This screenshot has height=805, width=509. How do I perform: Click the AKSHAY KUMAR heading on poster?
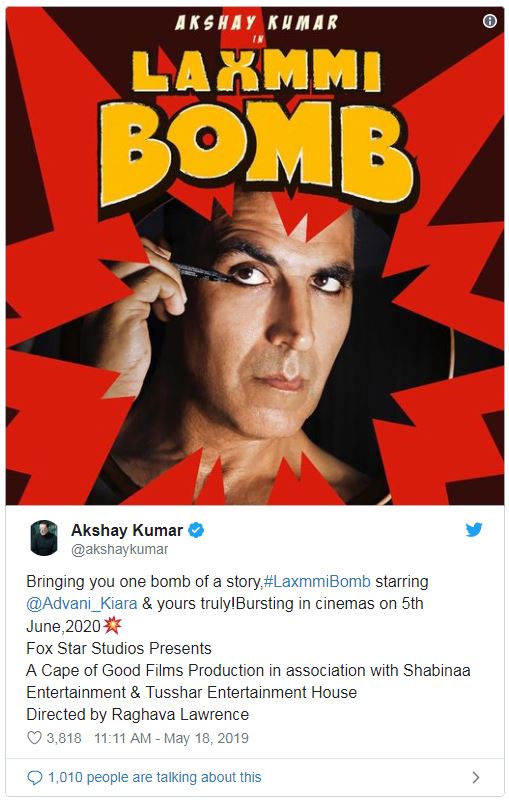[256, 22]
